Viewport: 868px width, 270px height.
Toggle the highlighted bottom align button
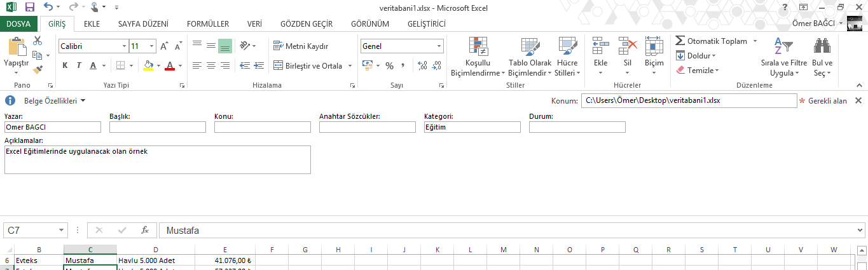pos(225,46)
